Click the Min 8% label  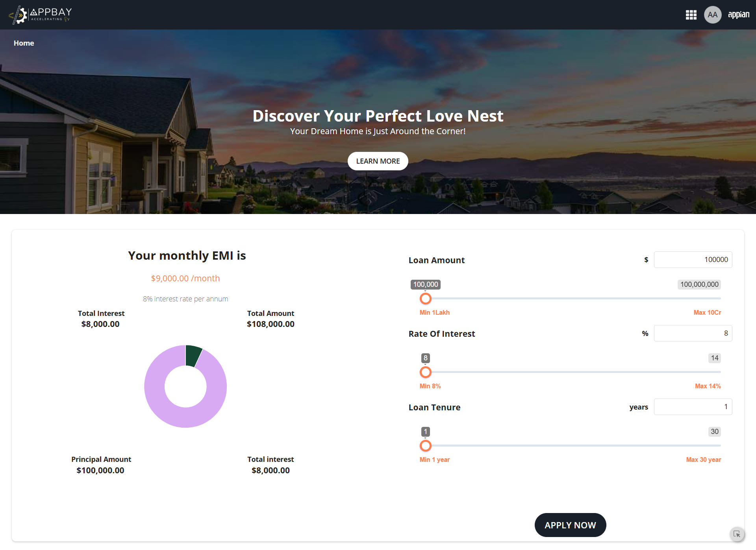pyautogui.click(x=430, y=386)
